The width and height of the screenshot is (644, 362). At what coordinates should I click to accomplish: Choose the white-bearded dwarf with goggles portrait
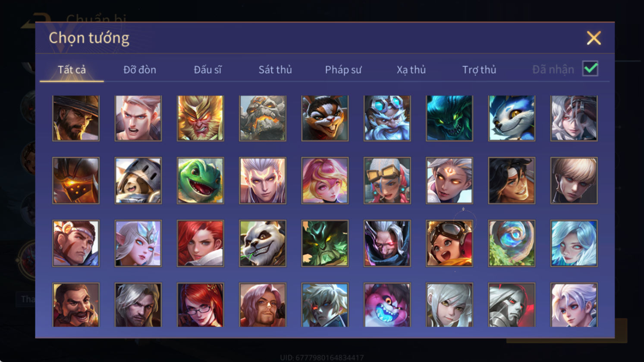[x=387, y=118]
